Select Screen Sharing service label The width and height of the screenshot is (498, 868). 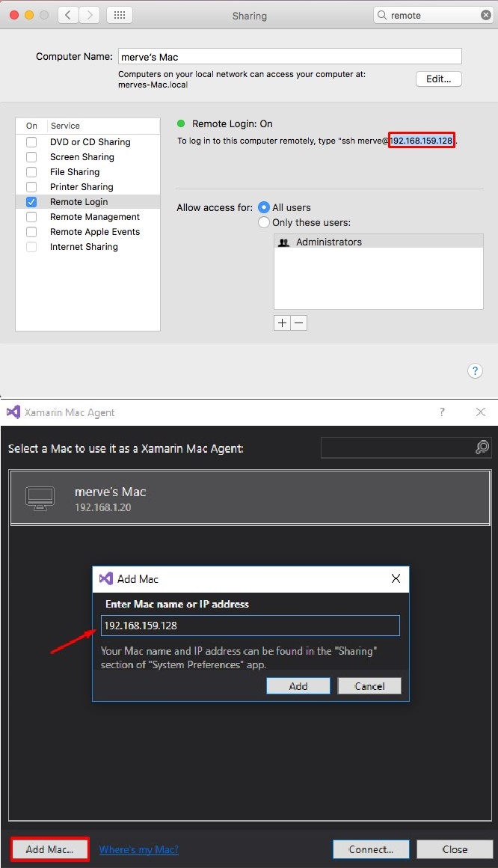tap(82, 157)
